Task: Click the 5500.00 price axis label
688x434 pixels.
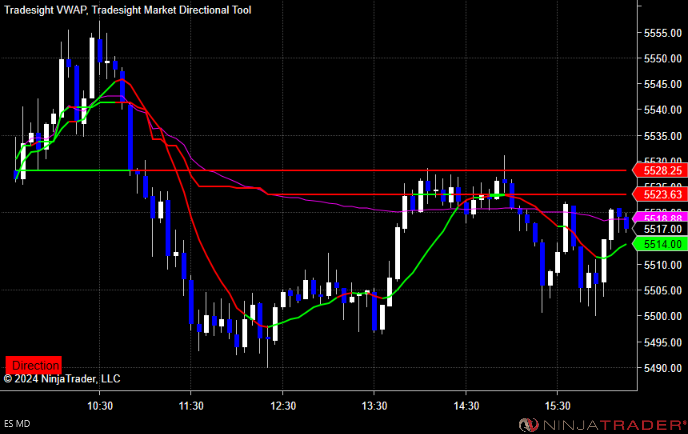Action: pyautogui.click(x=663, y=316)
